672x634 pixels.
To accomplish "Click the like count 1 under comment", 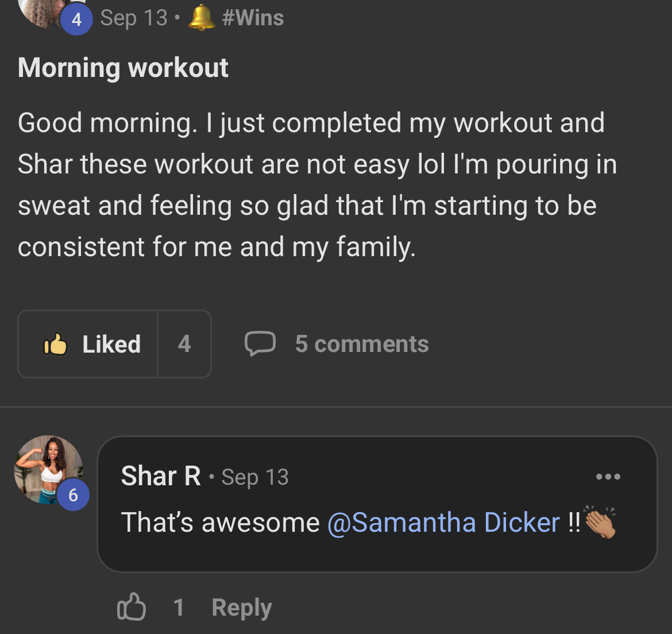I will (x=179, y=608).
